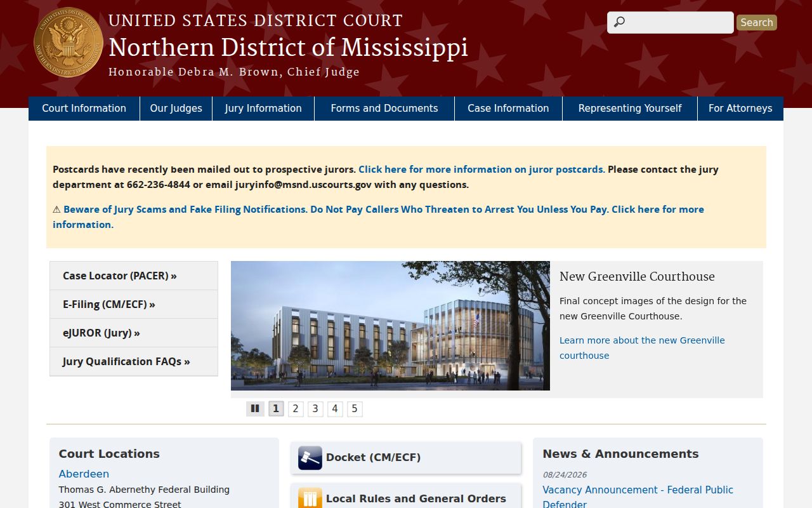This screenshot has height=508, width=812.
Task: Click the 08/24/2026 news date
Action: (x=565, y=474)
